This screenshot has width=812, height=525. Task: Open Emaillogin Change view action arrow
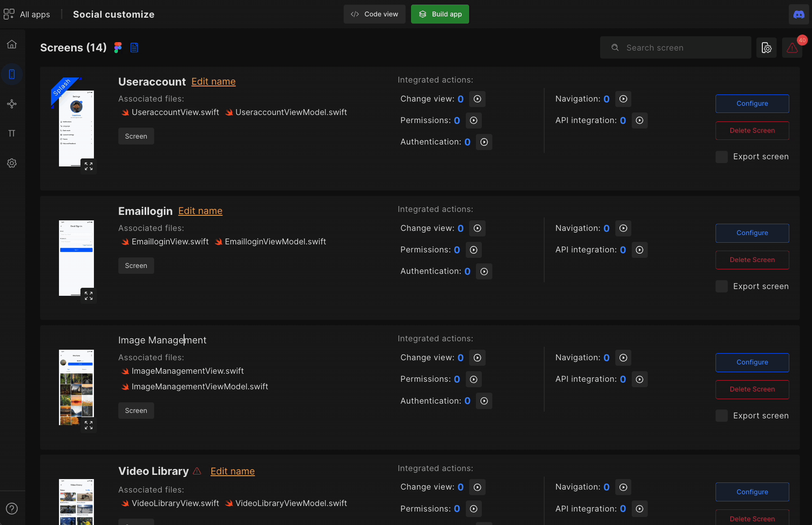click(x=477, y=228)
